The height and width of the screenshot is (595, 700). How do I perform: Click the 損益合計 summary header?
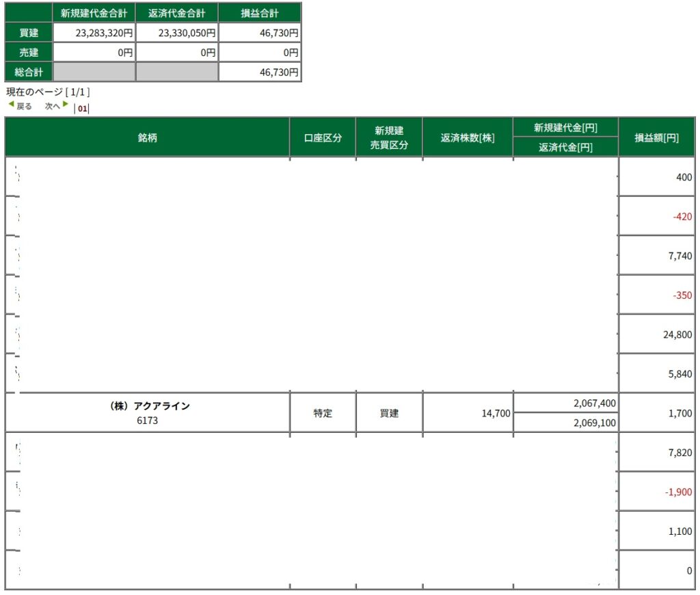[x=259, y=13]
